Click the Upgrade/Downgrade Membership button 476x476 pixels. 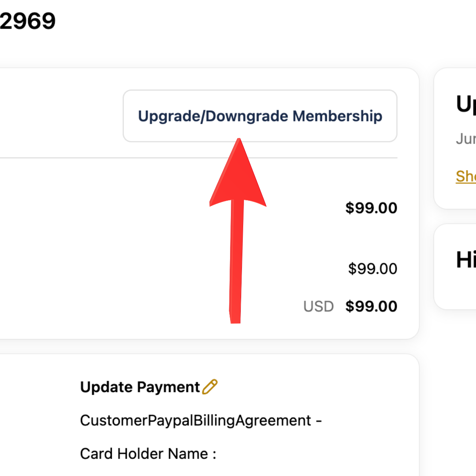click(x=260, y=116)
